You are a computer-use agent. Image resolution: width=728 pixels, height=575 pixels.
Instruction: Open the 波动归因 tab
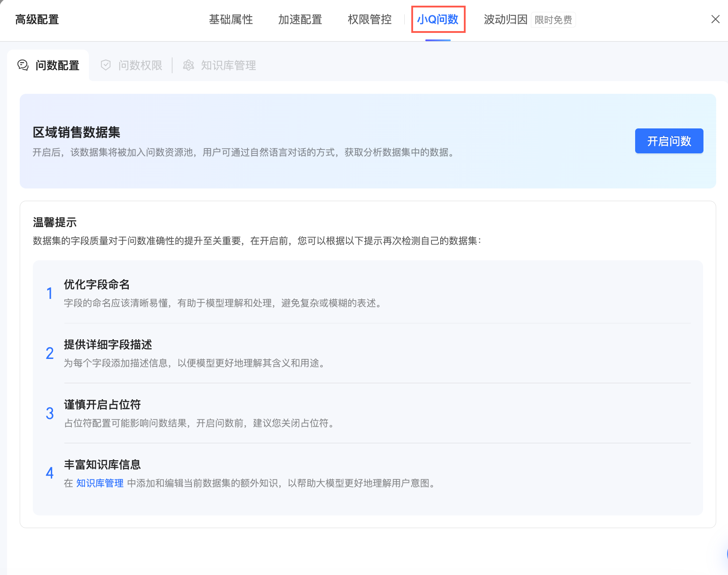(x=505, y=20)
